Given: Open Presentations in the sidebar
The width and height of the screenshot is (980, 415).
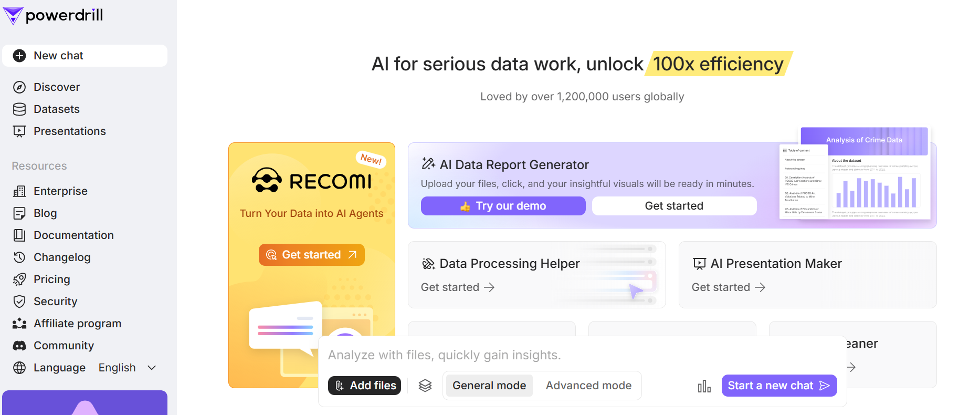Looking at the screenshot, I should [x=69, y=131].
